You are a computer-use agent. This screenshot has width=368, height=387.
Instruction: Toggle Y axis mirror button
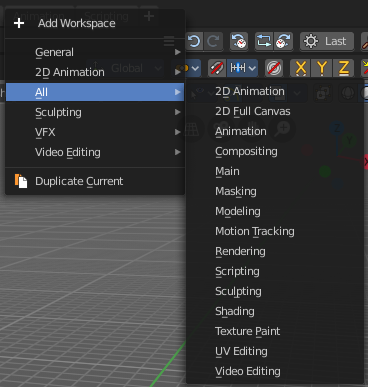[322, 68]
